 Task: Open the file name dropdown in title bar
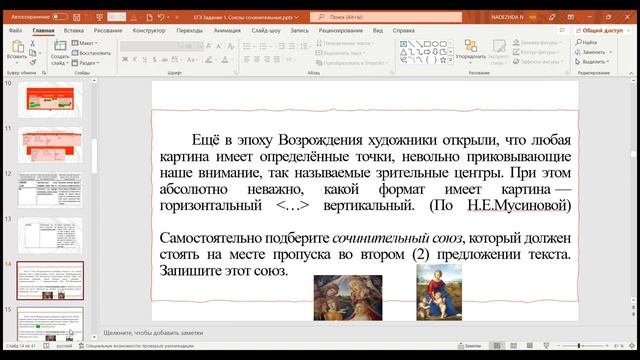point(297,17)
